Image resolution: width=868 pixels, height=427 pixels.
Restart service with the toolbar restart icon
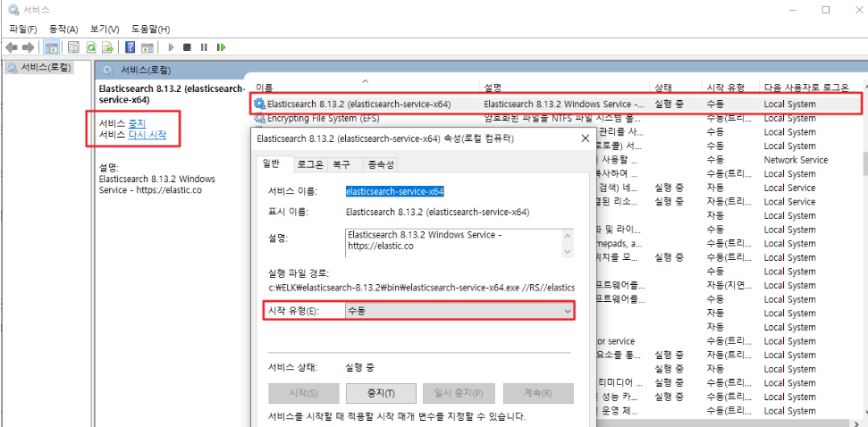click(x=222, y=47)
